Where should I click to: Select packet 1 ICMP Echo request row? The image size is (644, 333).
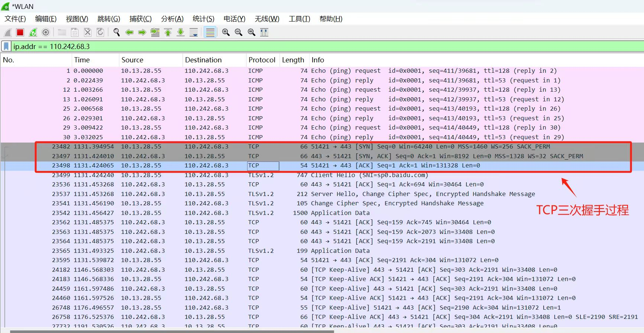point(322,71)
